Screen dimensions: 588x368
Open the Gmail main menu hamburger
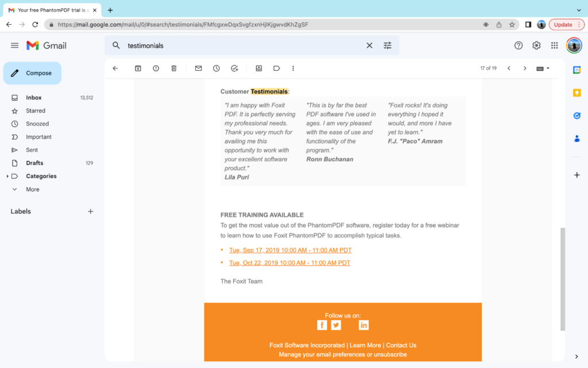(14, 45)
